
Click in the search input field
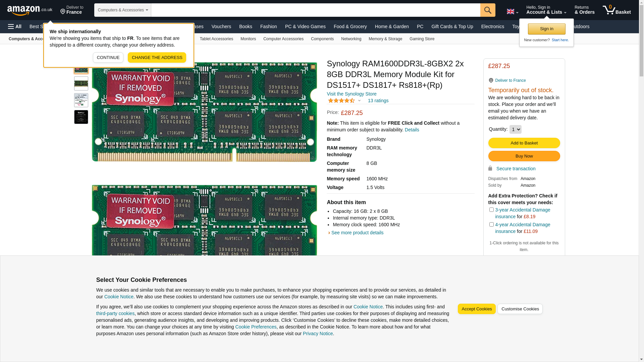[315, 10]
